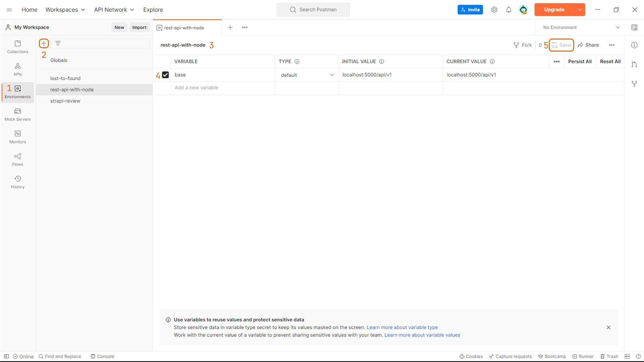Select the strapi-review environment
This screenshot has height=362, width=644.
tap(94, 101)
